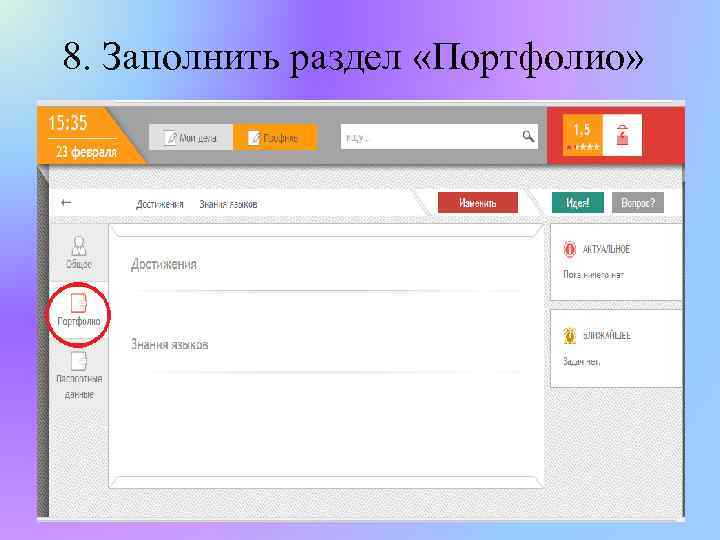Select the Знания языков tab link

pos(228,204)
